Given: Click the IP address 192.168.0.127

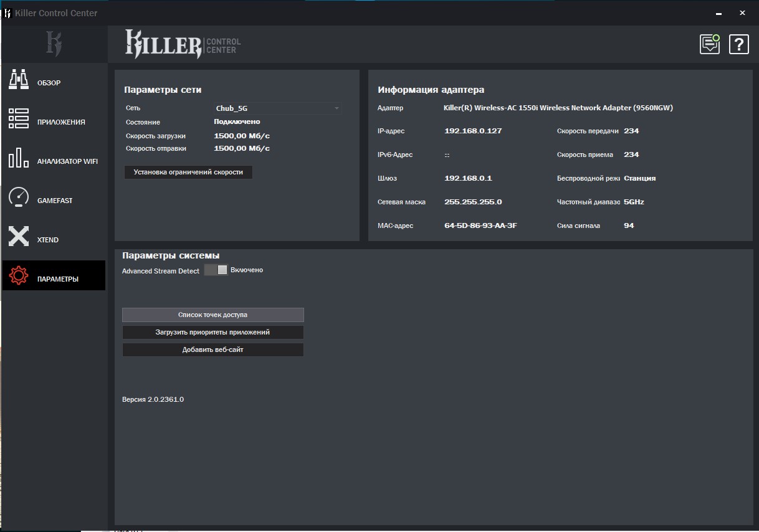Looking at the screenshot, I should pyautogui.click(x=473, y=131).
